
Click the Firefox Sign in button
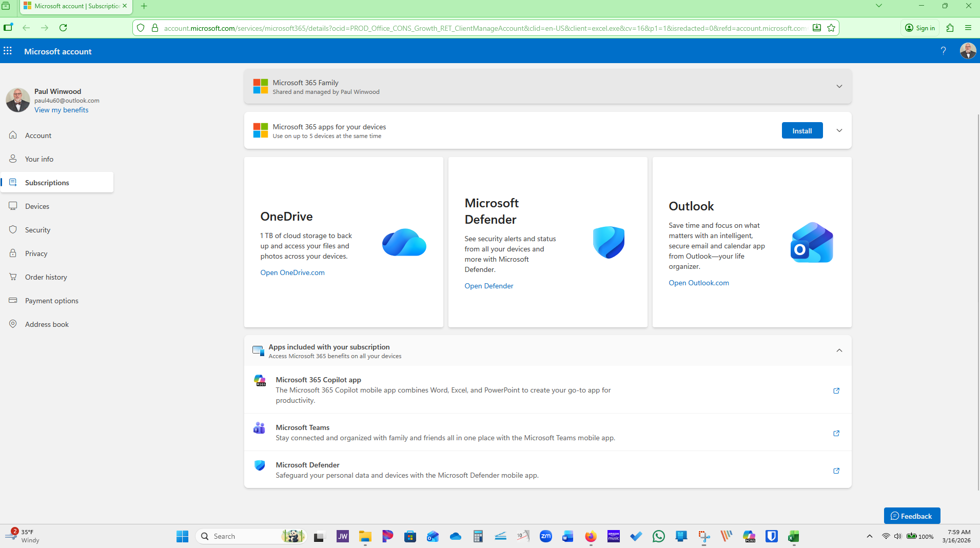920,28
